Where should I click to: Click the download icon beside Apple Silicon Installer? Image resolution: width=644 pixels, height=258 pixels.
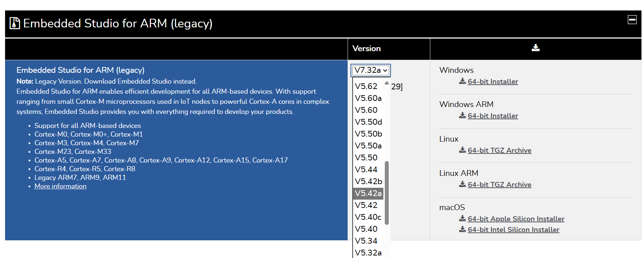[x=462, y=218]
